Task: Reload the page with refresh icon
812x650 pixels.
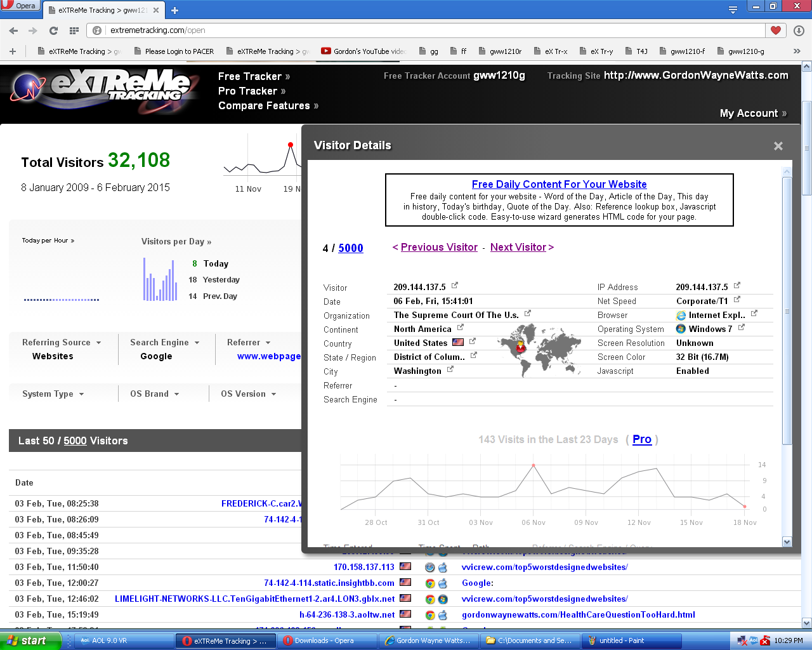Action: pos(54,30)
